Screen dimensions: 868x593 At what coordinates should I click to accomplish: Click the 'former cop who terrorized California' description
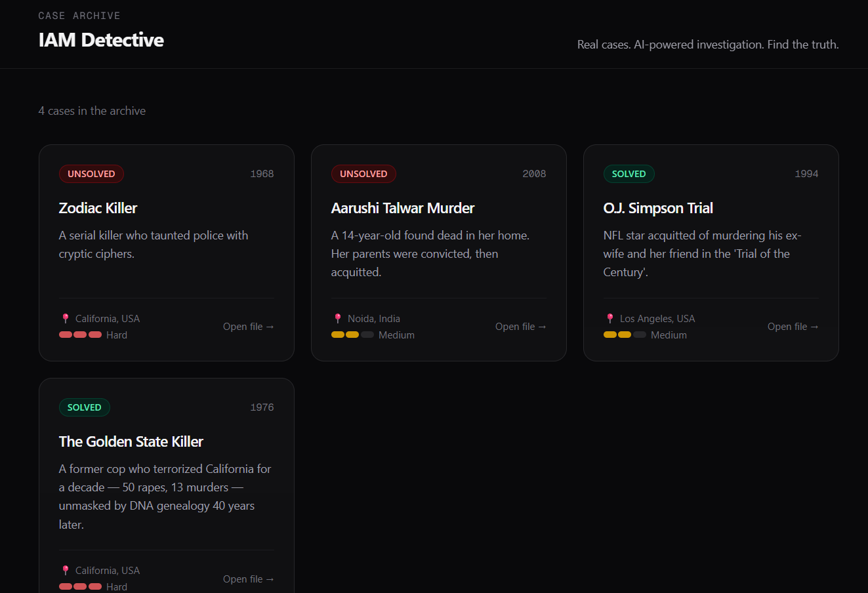165,497
